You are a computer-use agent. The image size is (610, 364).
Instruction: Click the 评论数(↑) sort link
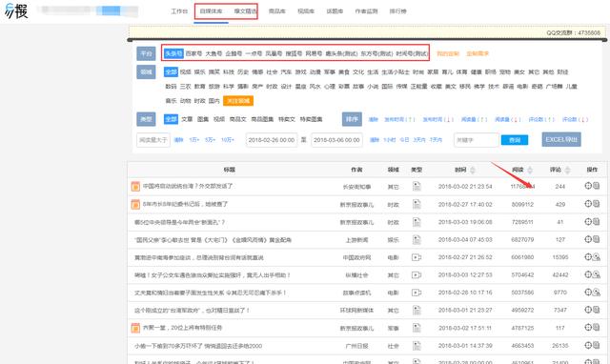click(541, 119)
